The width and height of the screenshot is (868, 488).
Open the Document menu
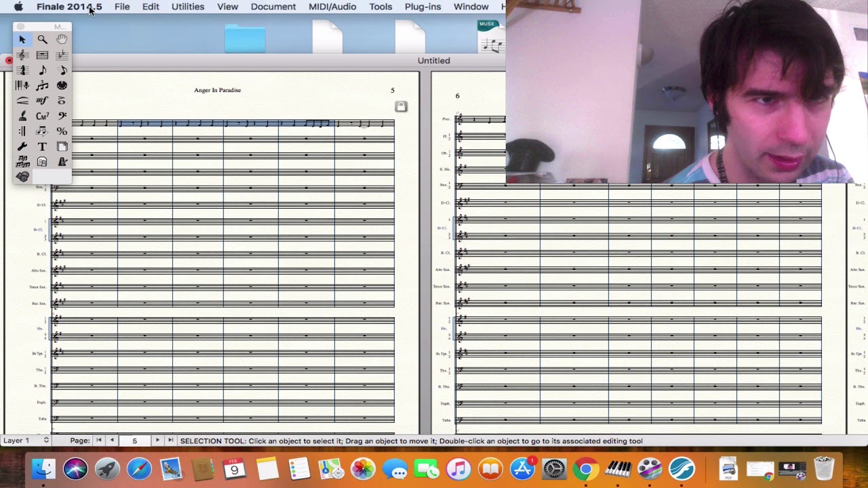[x=273, y=7]
